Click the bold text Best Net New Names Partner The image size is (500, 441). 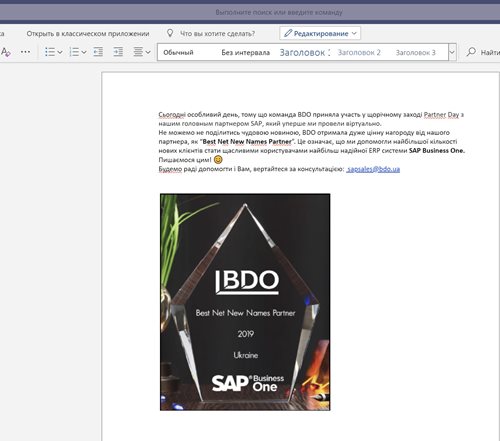click(x=247, y=141)
